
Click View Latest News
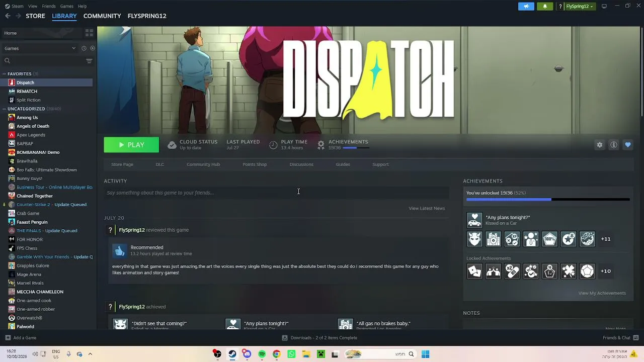click(x=427, y=208)
